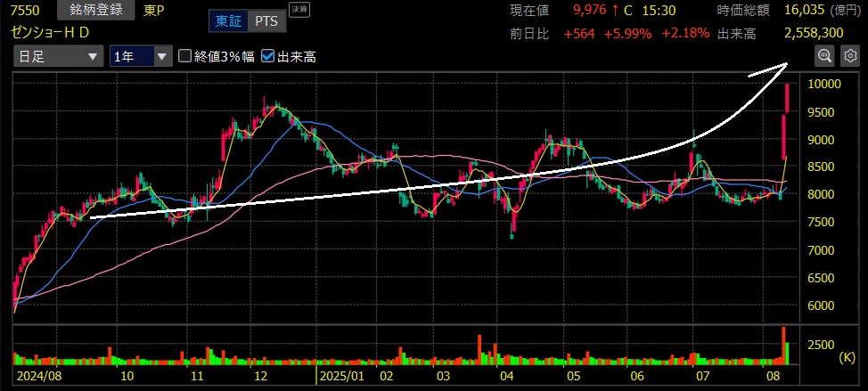Expand the 日足 candle interval dropdown
868x391 pixels.
(57, 56)
